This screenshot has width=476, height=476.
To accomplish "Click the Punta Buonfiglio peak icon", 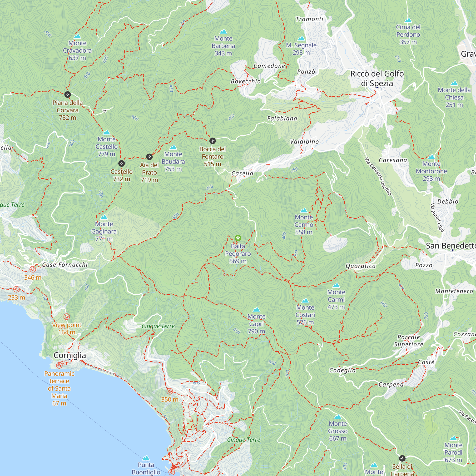I will (146, 458).
